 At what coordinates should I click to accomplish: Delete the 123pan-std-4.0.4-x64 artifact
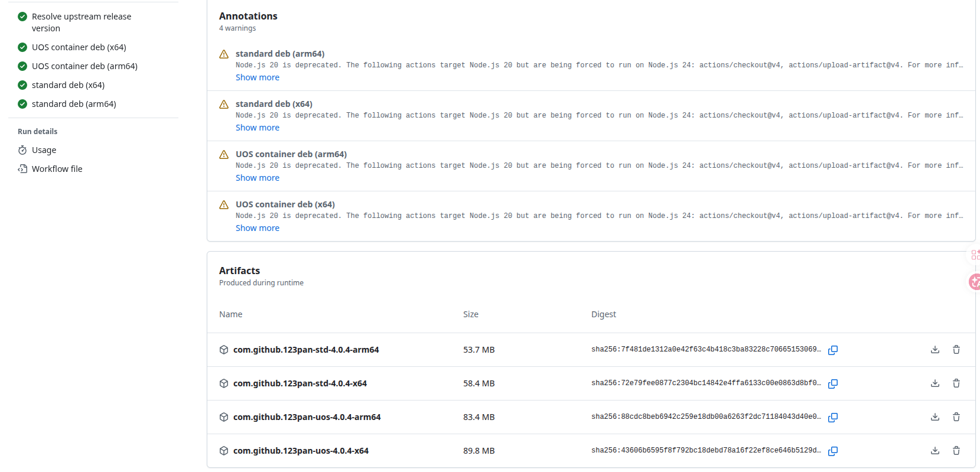(956, 383)
